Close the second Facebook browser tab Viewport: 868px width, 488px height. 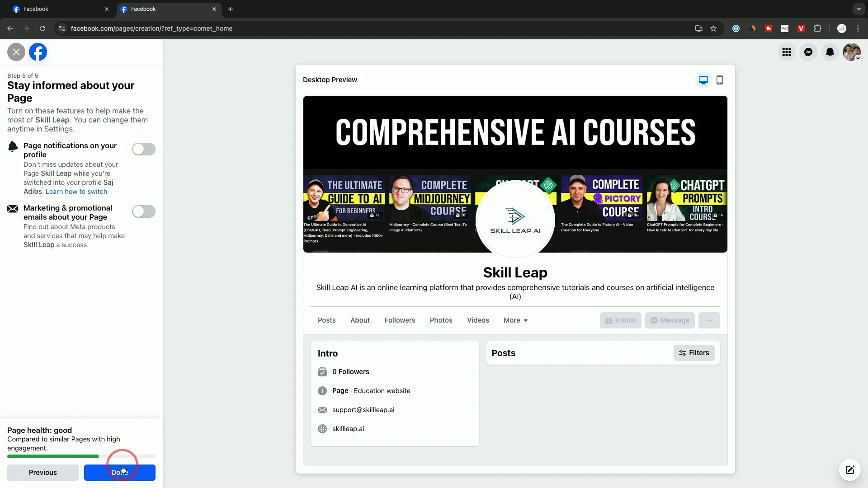coord(214,9)
